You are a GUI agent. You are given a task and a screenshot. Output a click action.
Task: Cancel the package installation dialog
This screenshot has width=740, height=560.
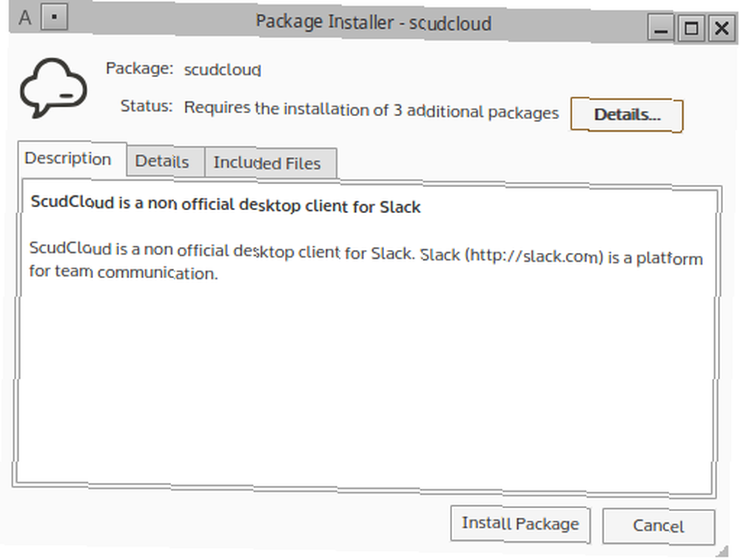(x=658, y=526)
